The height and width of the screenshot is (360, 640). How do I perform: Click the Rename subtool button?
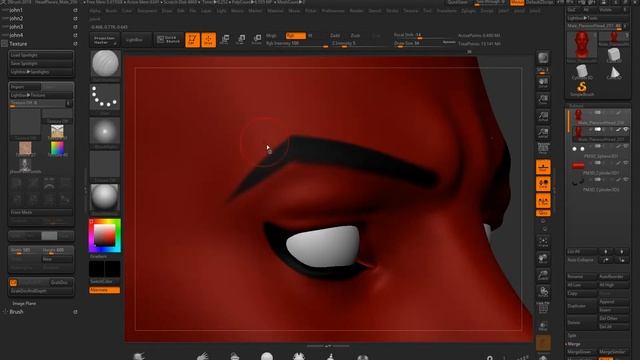pyautogui.click(x=581, y=277)
